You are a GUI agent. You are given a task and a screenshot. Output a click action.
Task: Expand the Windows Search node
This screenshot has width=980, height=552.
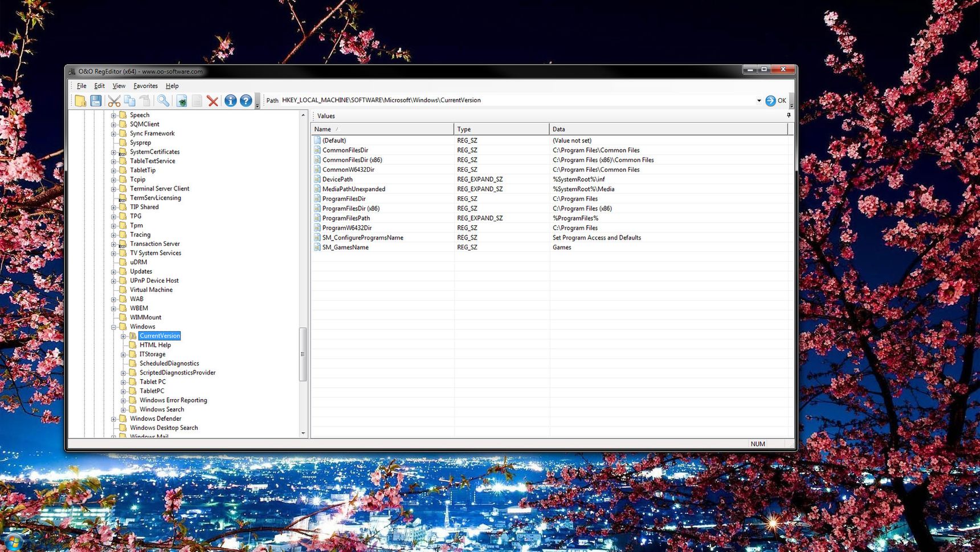click(123, 409)
